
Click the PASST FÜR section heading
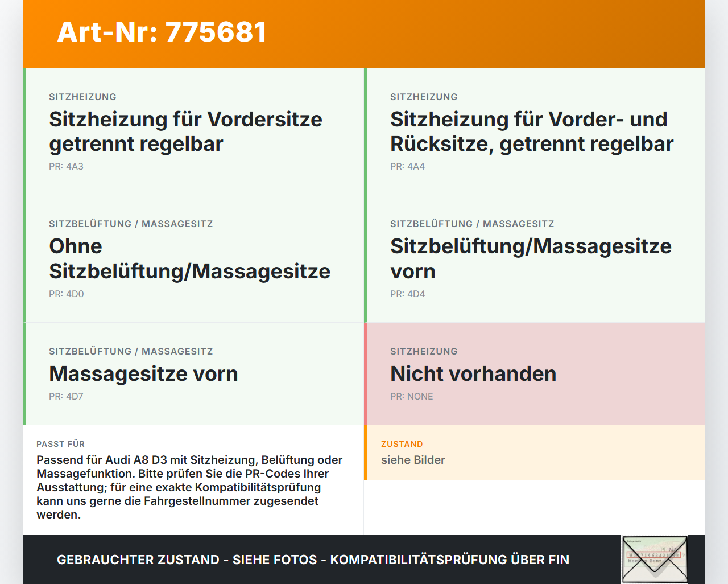coord(60,444)
